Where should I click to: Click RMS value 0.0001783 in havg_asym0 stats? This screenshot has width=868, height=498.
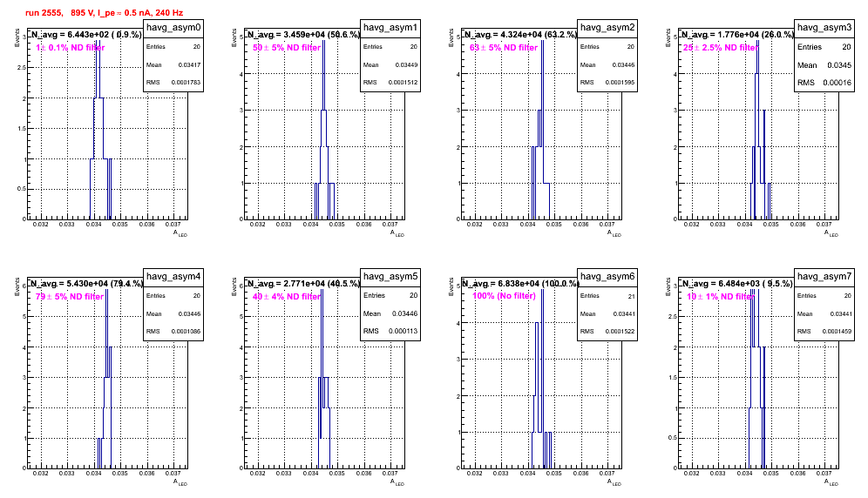pos(186,83)
